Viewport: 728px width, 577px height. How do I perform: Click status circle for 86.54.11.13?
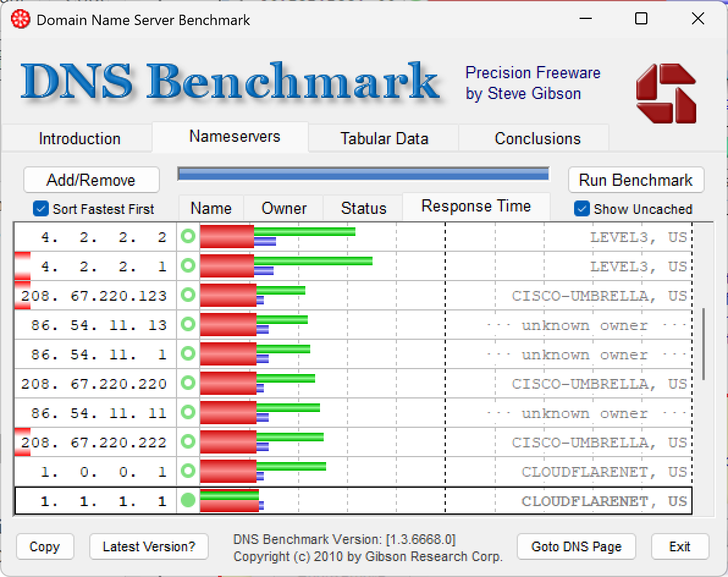188,325
